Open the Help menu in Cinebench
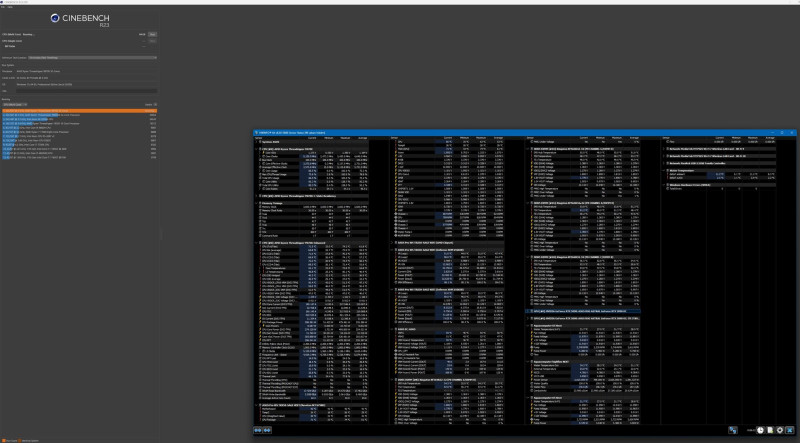The width and height of the screenshot is (800, 443). click(10, 7)
